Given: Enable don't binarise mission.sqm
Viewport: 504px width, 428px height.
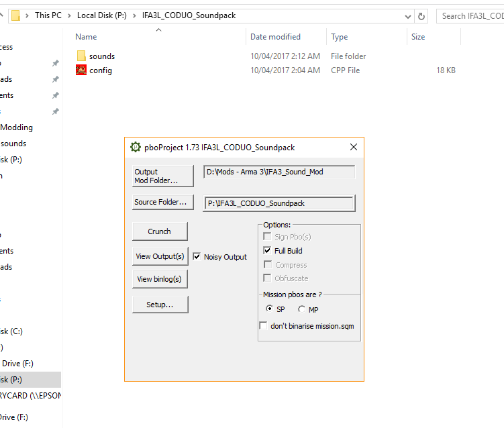Looking at the screenshot, I should click(x=263, y=325).
